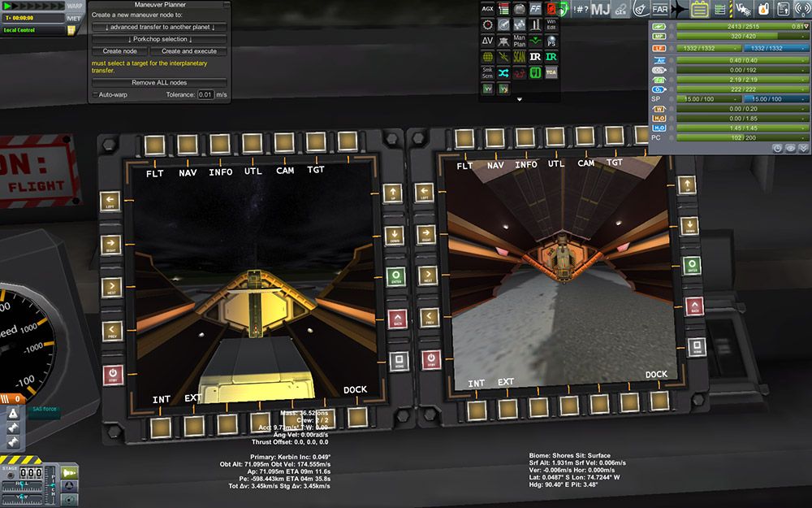Expand the 0.00 / 192 CO2 resource row
This screenshot has height=508, width=812.
coord(743,70)
